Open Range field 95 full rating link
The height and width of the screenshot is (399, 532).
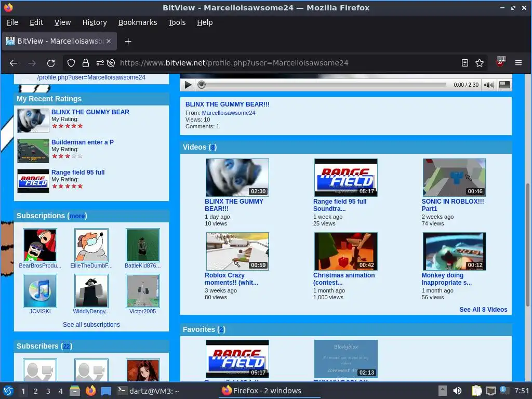[78, 172]
